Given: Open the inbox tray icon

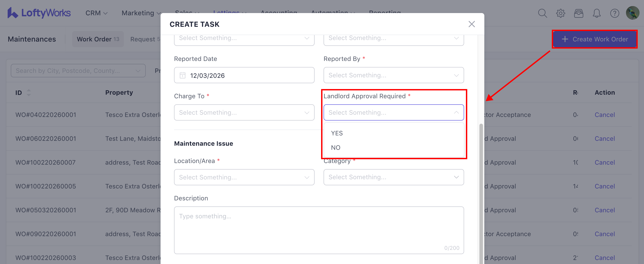Looking at the screenshot, I should pos(579,13).
